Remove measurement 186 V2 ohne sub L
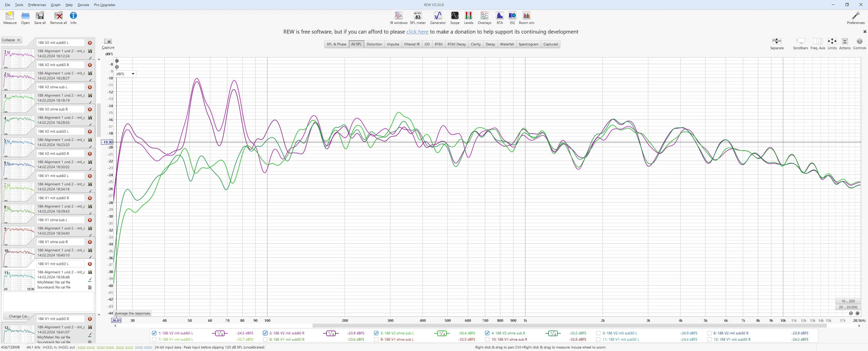Image resolution: width=868 pixels, height=351 pixels. [90, 87]
